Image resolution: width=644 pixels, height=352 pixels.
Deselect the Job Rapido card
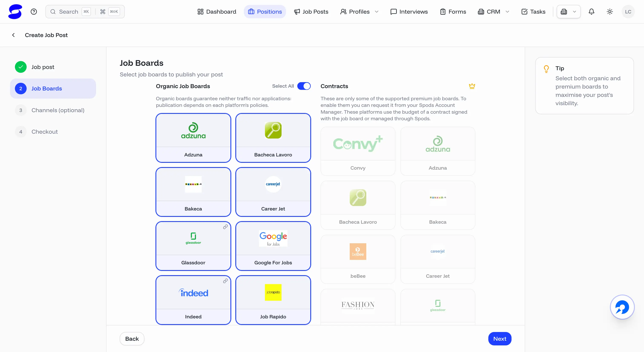(273, 300)
